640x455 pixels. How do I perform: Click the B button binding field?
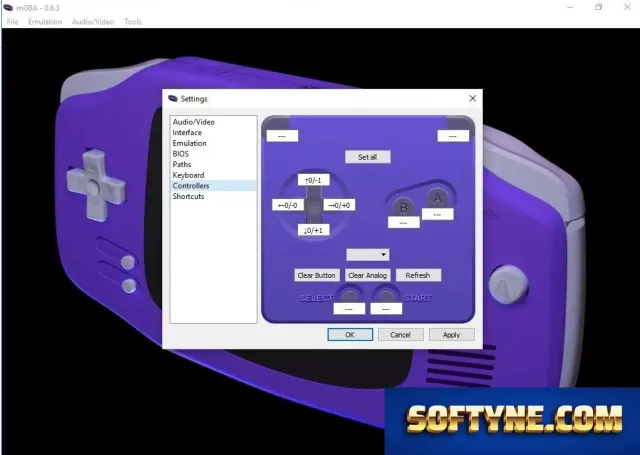(x=404, y=222)
